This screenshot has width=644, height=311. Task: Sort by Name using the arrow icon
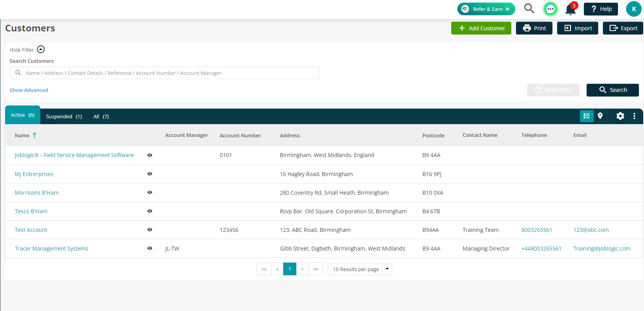[x=35, y=135]
